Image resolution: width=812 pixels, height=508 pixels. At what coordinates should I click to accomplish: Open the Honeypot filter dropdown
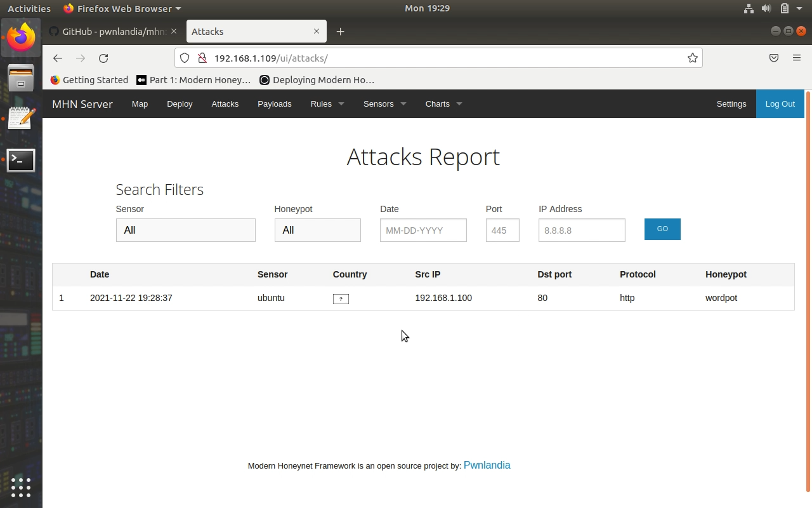(x=317, y=231)
